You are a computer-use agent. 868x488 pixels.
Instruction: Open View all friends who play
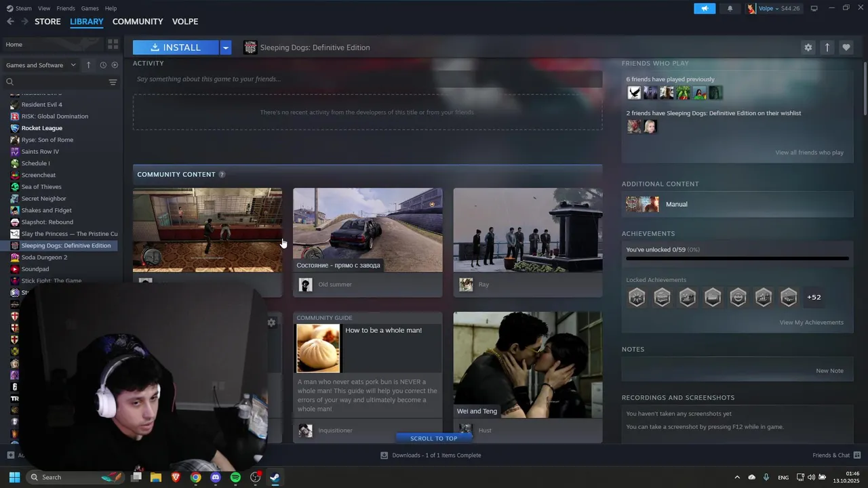click(809, 152)
